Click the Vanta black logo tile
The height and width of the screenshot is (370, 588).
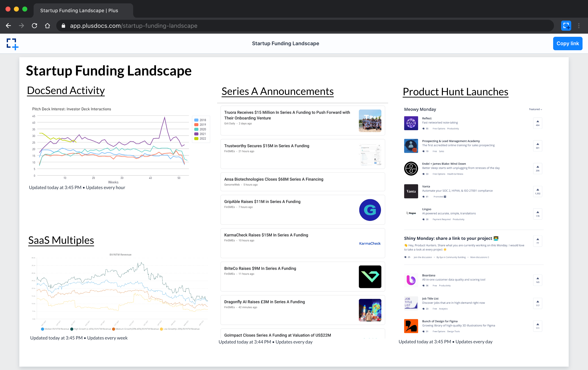[x=411, y=191]
